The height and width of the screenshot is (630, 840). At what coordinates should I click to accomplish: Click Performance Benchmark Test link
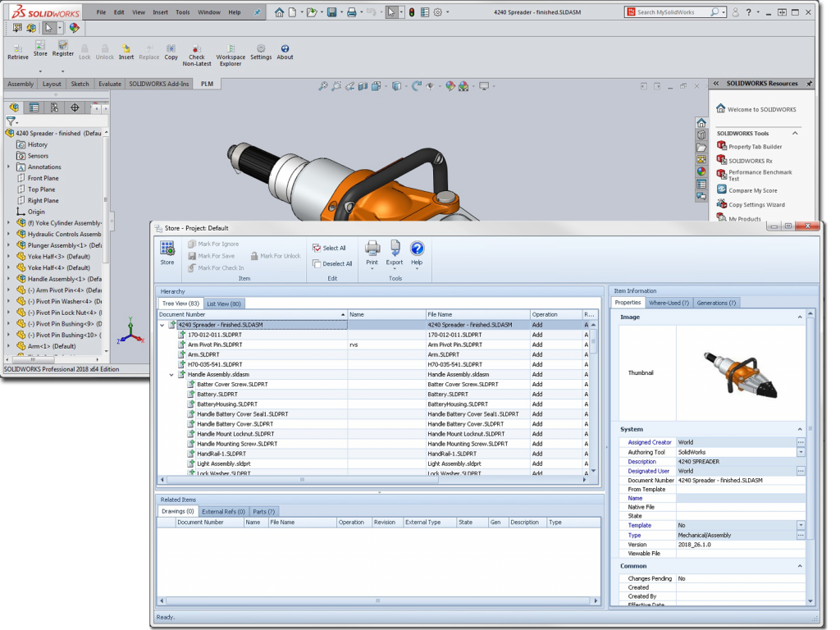760,176
